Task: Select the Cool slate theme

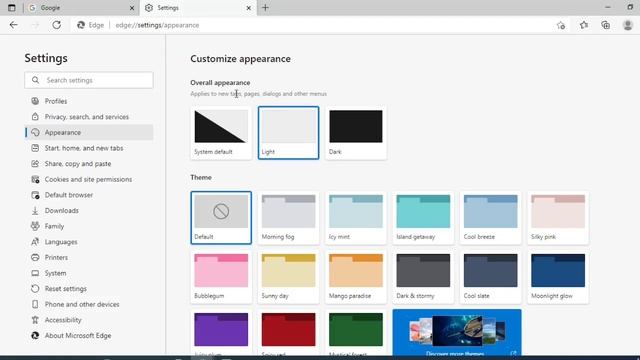Action: point(491,277)
